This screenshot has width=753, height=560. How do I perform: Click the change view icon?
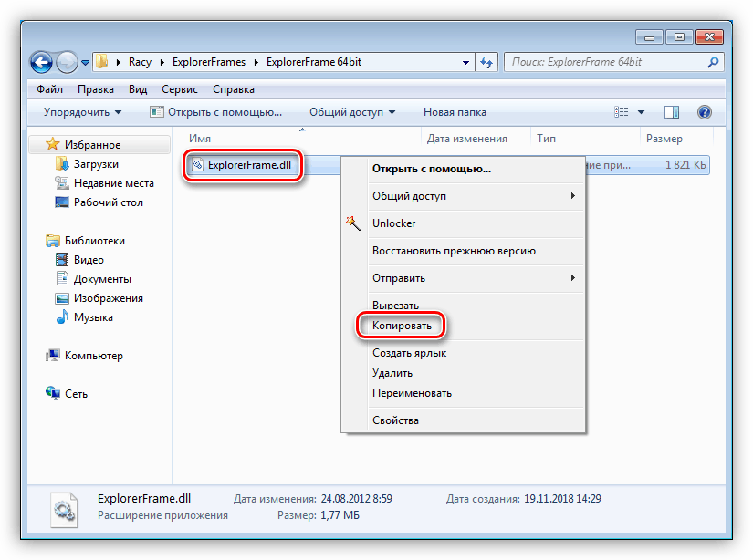tap(621, 112)
